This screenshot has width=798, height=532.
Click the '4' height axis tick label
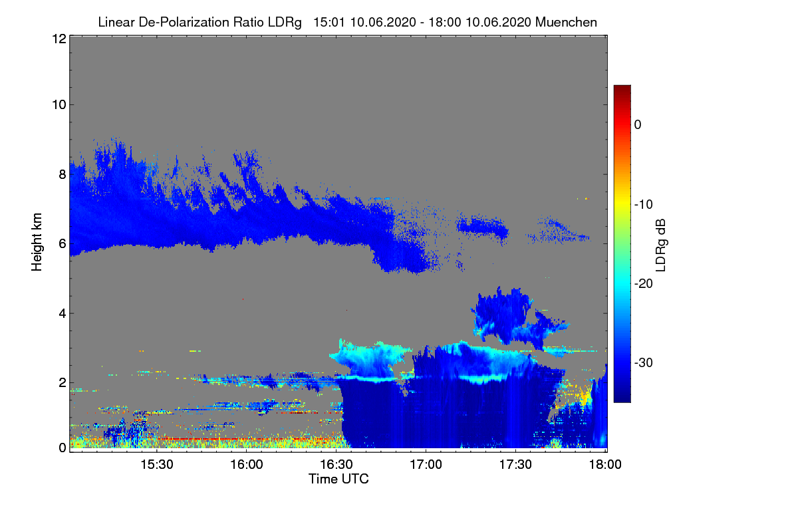click(x=62, y=313)
